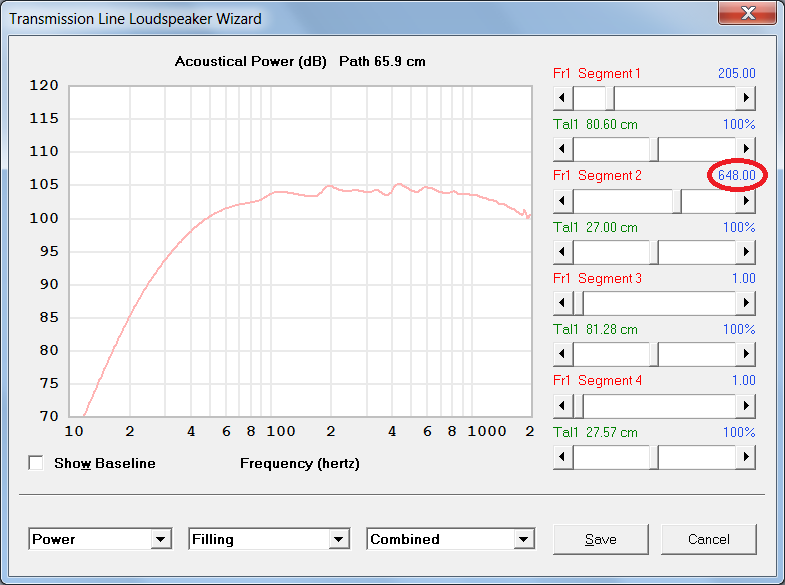Select the Fr1 Segment 1 slider thumb
Viewport: 785px width, 585px height.
coord(610,98)
